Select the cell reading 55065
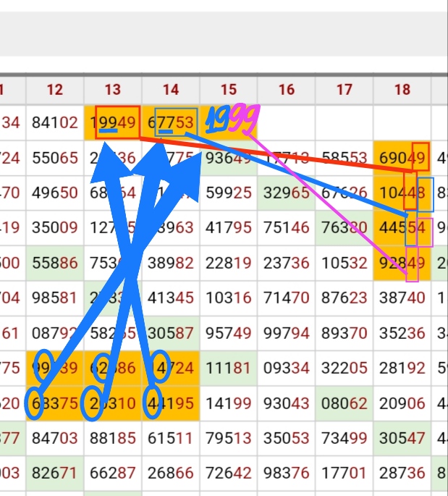This screenshot has height=496, width=448. coord(55,158)
